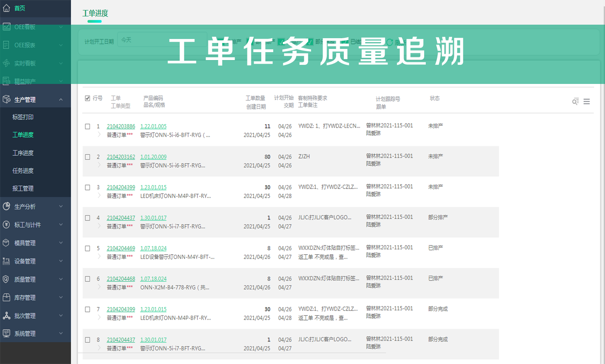Expand the 库存管理 menu section
605x364 pixels.
click(x=24, y=297)
